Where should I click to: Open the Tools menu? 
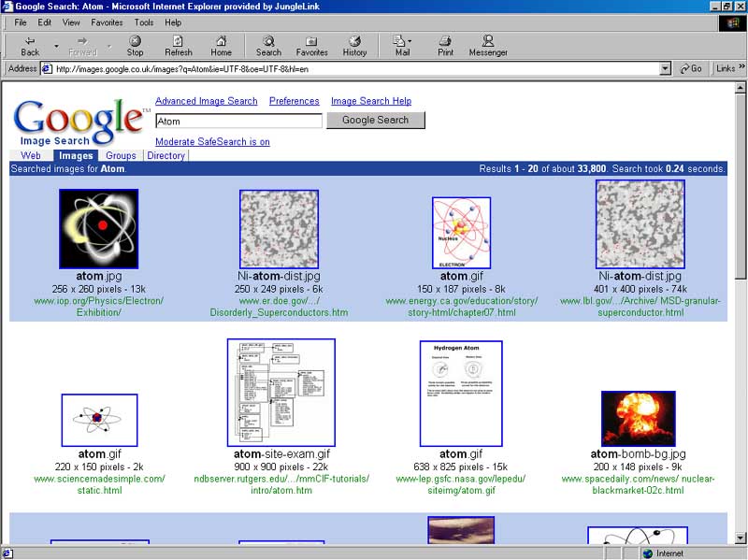144,22
